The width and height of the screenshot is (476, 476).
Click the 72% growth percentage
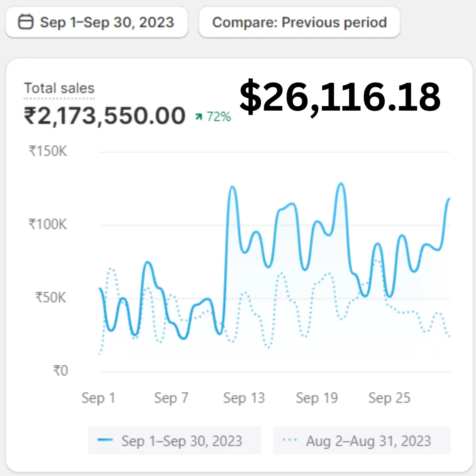[x=219, y=117]
